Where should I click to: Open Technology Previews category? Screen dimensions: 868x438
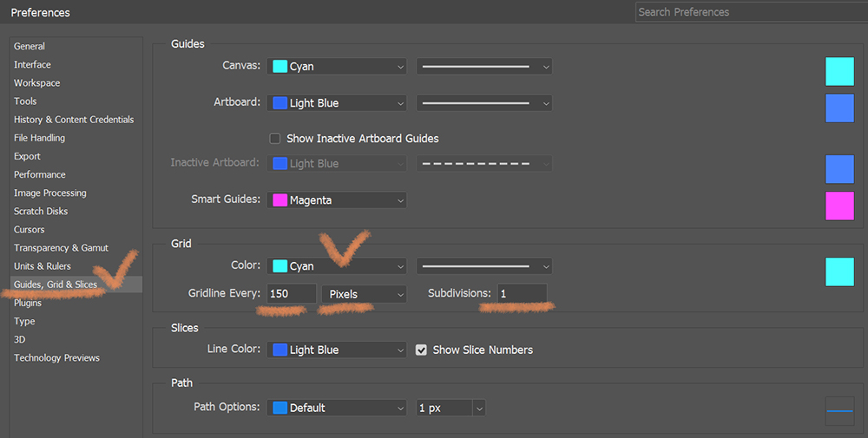tap(56, 358)
